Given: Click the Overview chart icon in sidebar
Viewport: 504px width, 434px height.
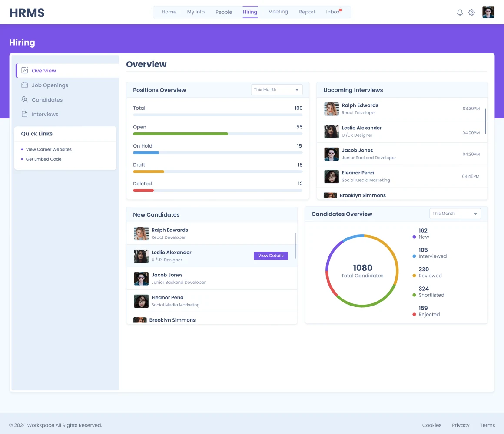Looking at the screenshot, I should [24, 70].
